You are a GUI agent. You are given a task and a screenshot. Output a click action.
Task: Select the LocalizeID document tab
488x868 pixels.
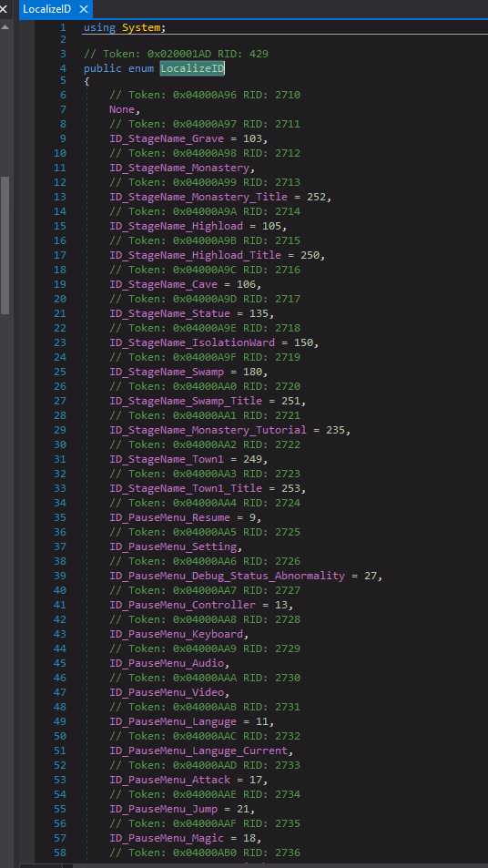coord(47,9)
